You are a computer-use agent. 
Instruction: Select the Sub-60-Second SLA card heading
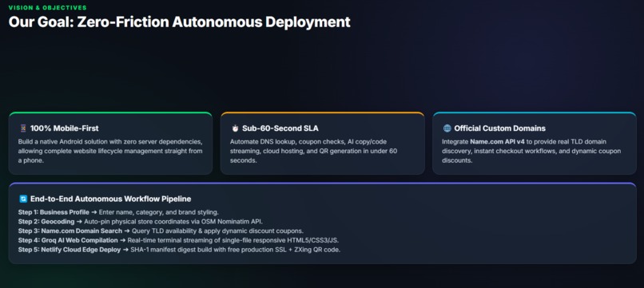pyautogui.click(x=280, y=128)
